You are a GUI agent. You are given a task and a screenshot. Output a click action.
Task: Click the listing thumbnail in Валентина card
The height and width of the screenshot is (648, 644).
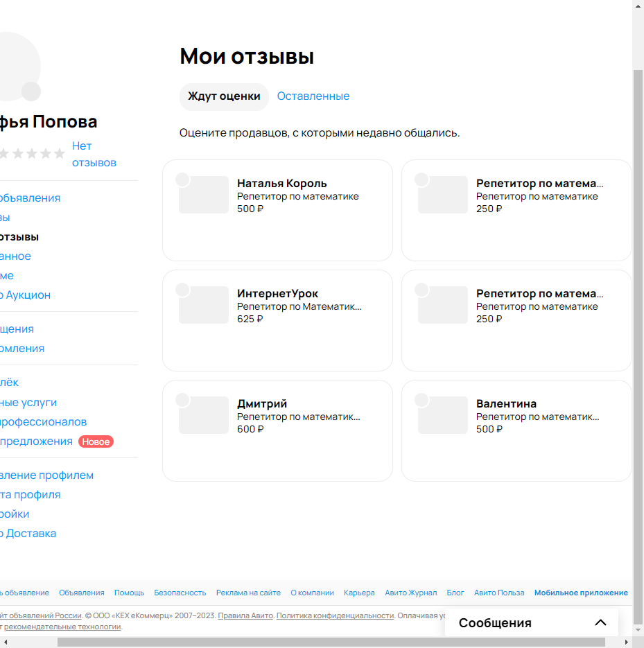443,415
